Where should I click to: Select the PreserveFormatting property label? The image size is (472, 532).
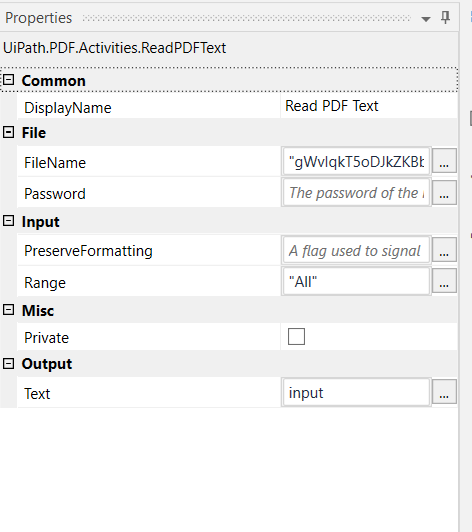click(88, 251)
